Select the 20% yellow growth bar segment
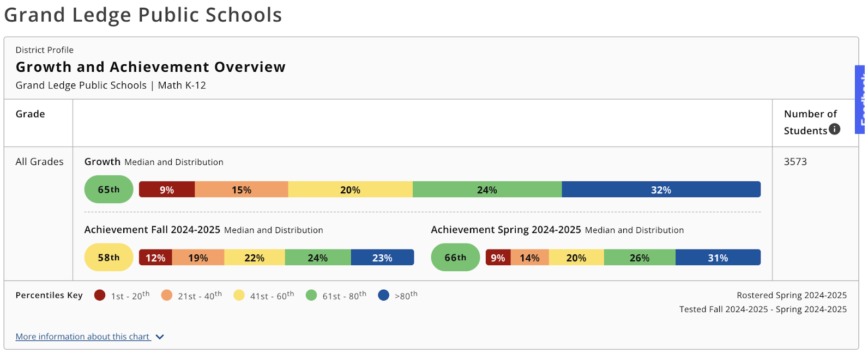 [x=350, y=190]
